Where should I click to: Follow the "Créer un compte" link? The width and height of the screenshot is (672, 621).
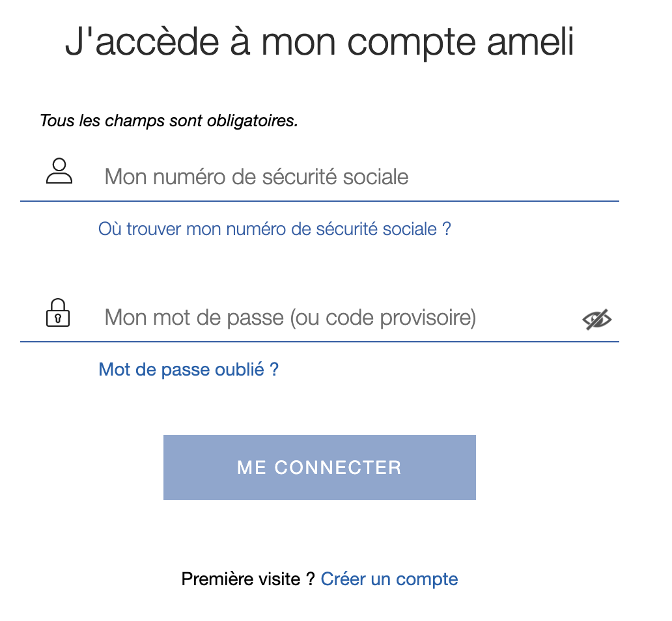pyautogui.click(x=389, y=579)
